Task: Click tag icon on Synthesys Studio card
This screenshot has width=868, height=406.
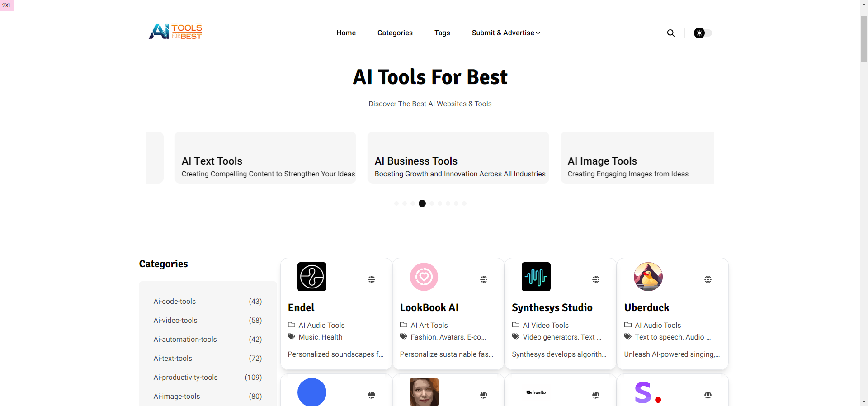Action: tap(516, 337)
